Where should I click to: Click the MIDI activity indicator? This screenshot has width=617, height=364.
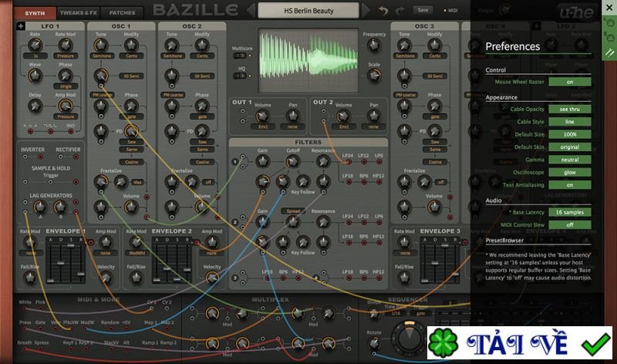click(x=451, y=11)
